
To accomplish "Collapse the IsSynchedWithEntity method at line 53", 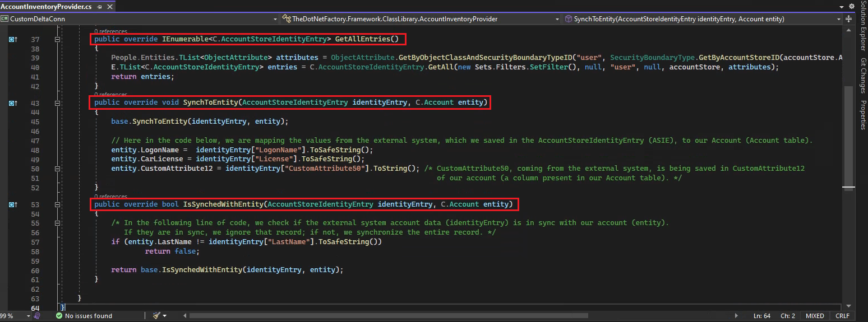I will point(57,205).
